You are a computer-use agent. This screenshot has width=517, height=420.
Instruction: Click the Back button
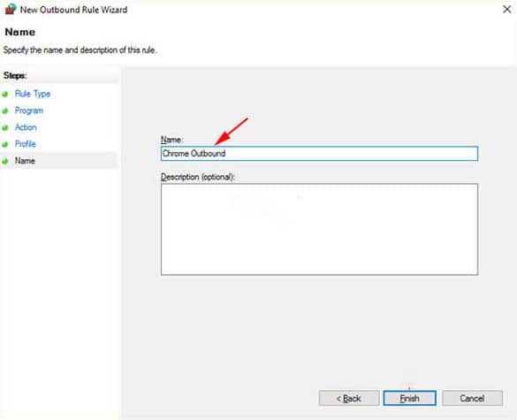(349, 398)
